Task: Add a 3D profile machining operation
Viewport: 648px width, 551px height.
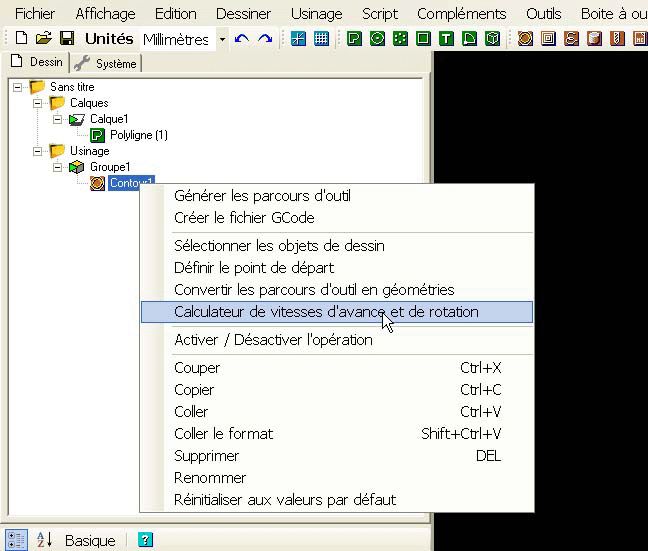Action: (x=594, y=39)
